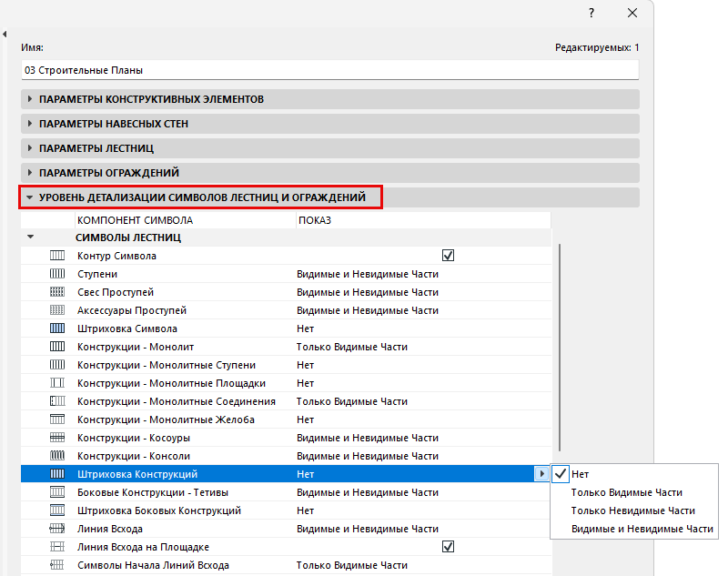Click the Штриховка Конструкций row icon
The height and width of the screenshot is (576, 728).
coord(57,474)
